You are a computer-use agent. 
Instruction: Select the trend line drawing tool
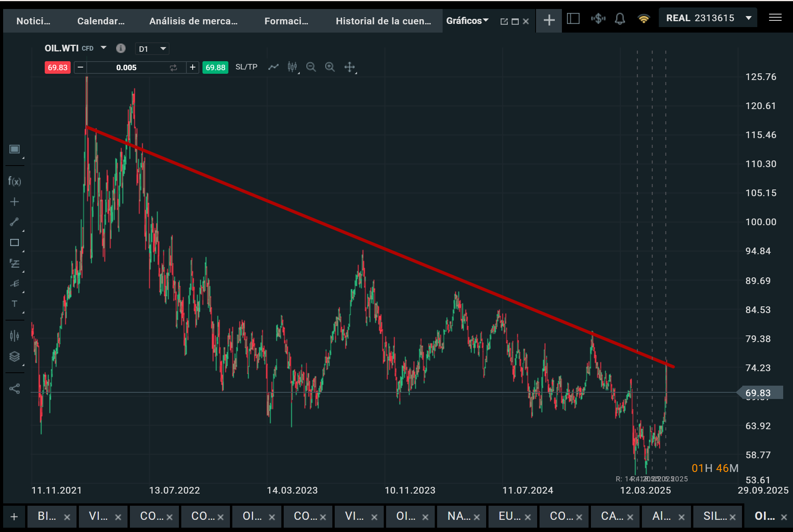coord(15,222)
